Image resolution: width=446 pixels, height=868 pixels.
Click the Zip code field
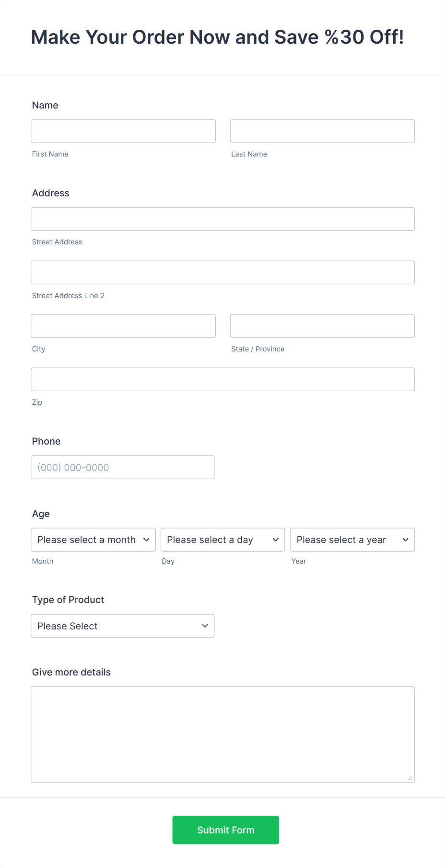(x=223, y=379)
